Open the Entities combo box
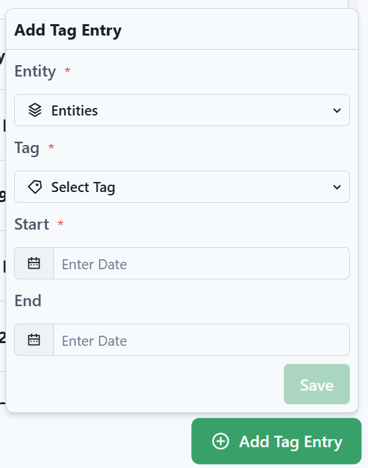Image resolution: width=368 pixels, height=468 pixels. [182, 110]
